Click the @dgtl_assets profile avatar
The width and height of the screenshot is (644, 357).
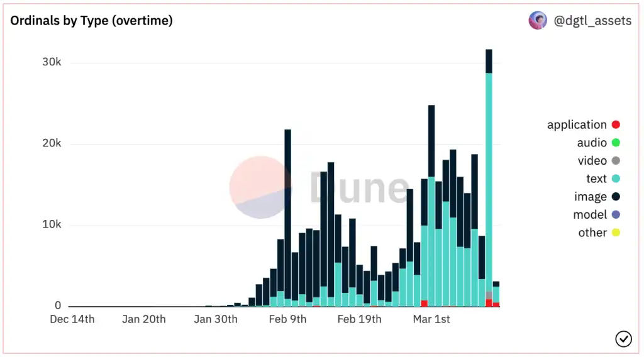point(538,21)
